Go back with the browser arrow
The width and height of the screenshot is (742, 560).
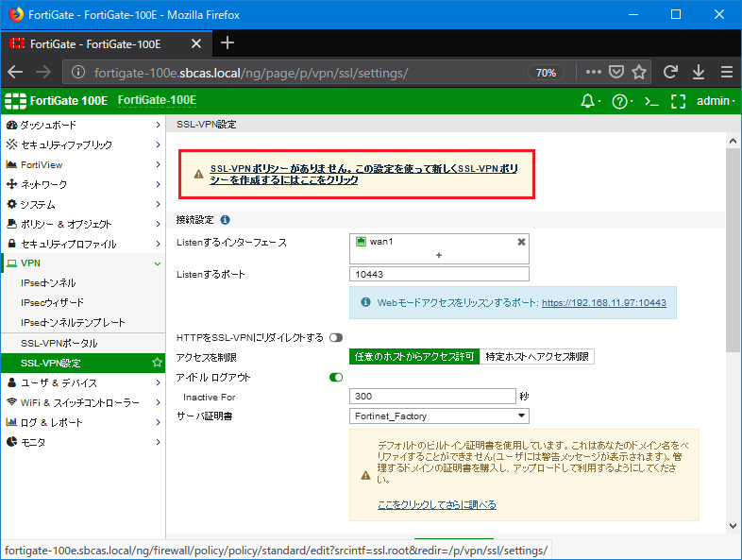coord(15,72)
